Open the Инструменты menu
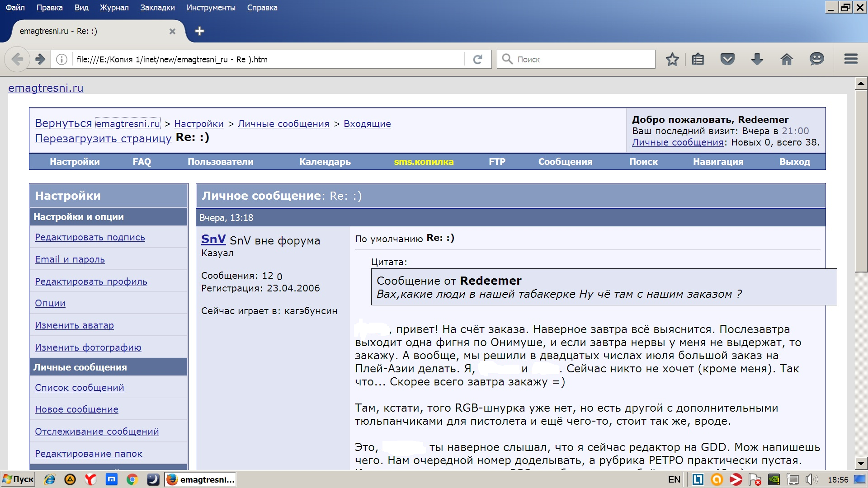 coord(211,8)
